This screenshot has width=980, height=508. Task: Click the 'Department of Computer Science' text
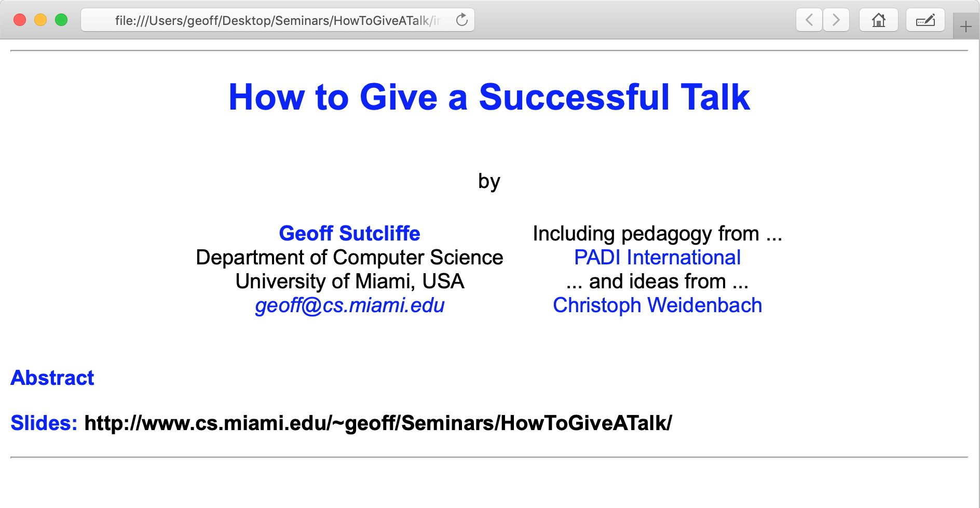tap(349, 258)
